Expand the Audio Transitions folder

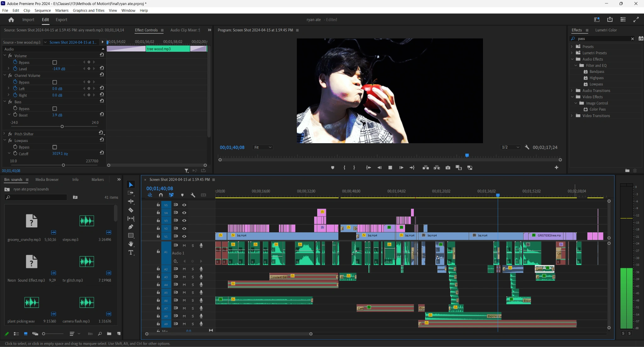(x=572, y=90)
